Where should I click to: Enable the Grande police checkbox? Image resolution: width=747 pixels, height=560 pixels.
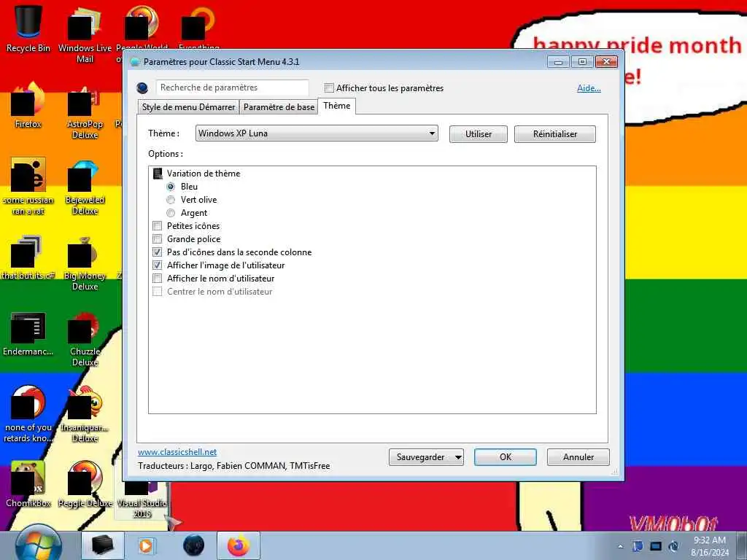[x=158, y=239]
